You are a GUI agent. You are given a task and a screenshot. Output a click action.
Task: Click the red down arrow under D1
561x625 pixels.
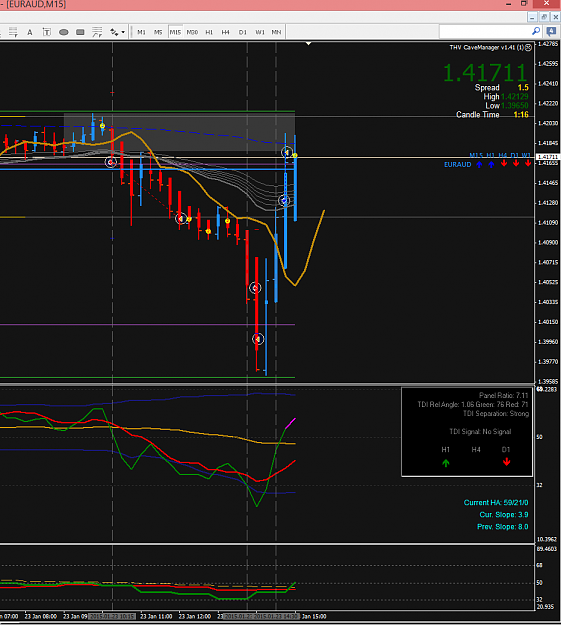[506, 462]
